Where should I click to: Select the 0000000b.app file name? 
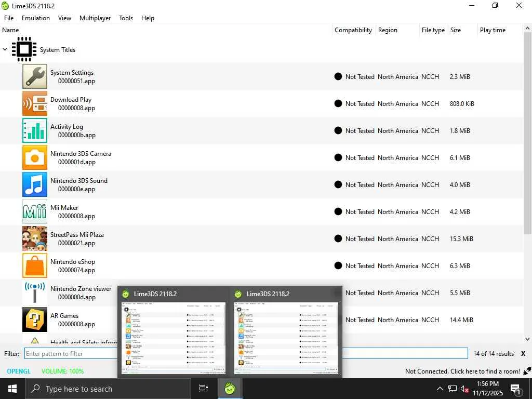pyautogui.click(x=77, y=135)
